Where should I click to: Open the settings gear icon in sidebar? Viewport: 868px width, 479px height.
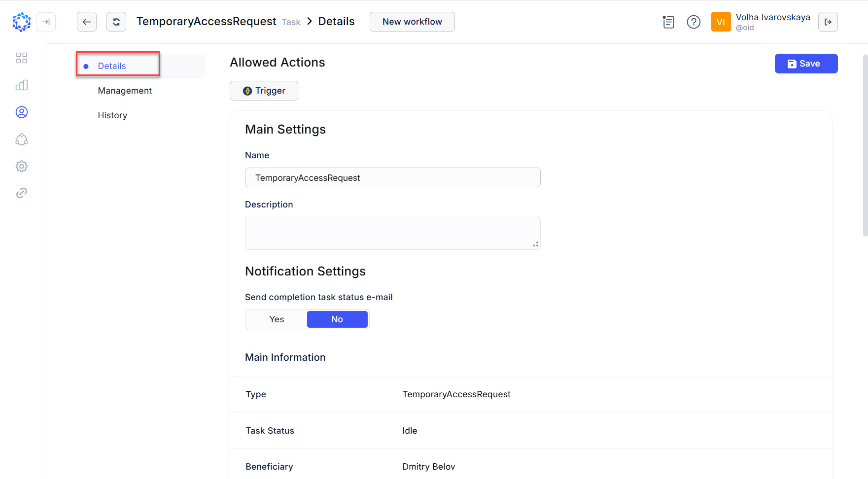click(x=21, y=166)
